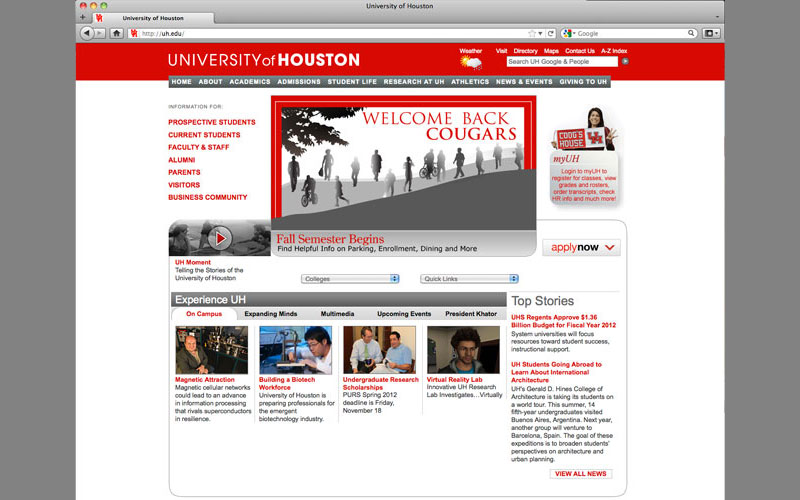The image size is (800, 500).
Task: Select STUDENT LIFE in the nav bar
Action: 352,82
